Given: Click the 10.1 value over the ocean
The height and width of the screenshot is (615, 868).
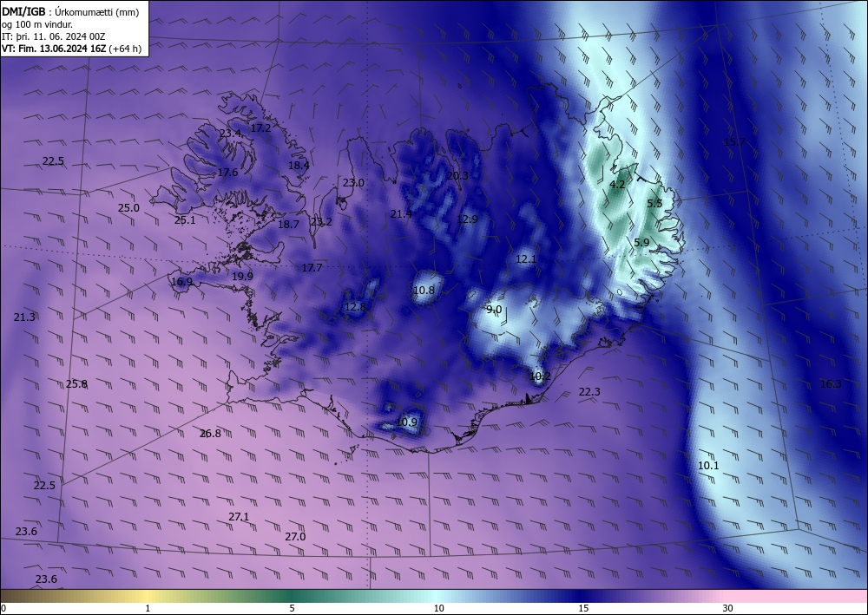Looking at the screenshot, I should (x=708, y=466).
